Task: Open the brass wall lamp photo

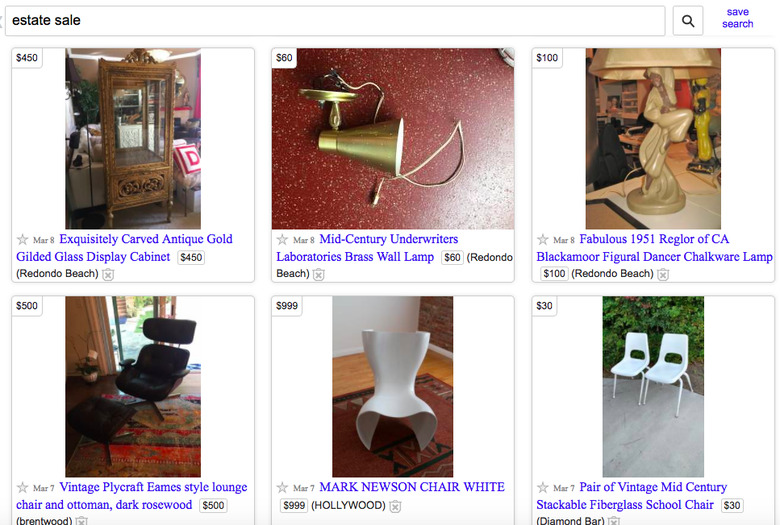Action: click(x=393, y=139)
